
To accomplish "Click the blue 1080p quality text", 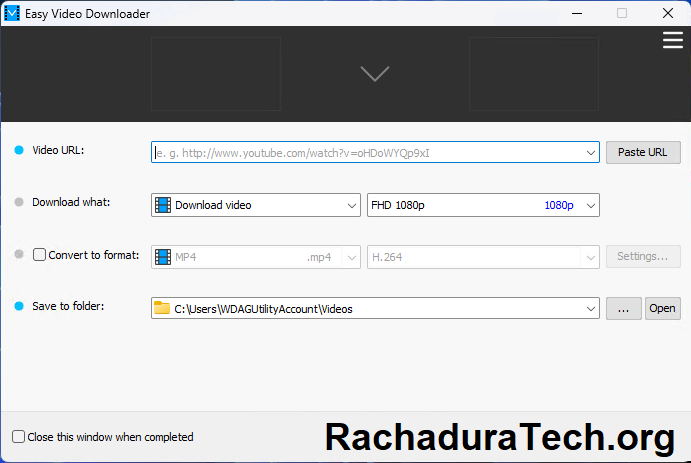I will click(x=559, y=205).
